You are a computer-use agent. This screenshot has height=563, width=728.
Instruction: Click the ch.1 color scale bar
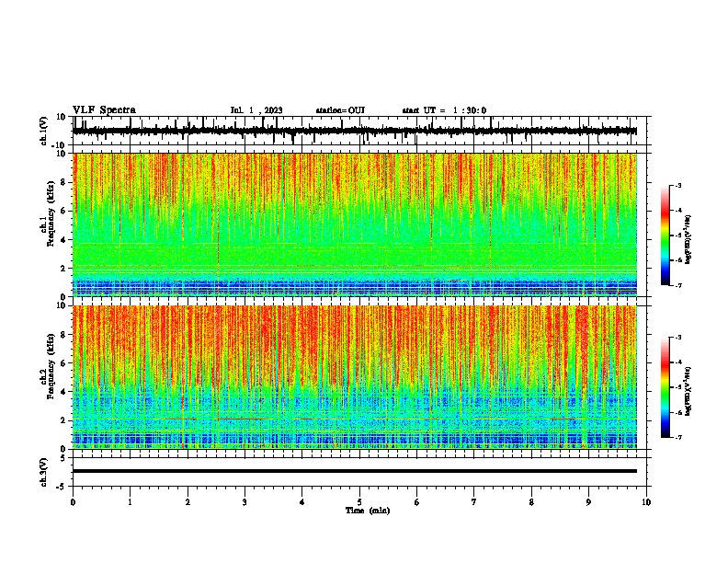point(665,236)
